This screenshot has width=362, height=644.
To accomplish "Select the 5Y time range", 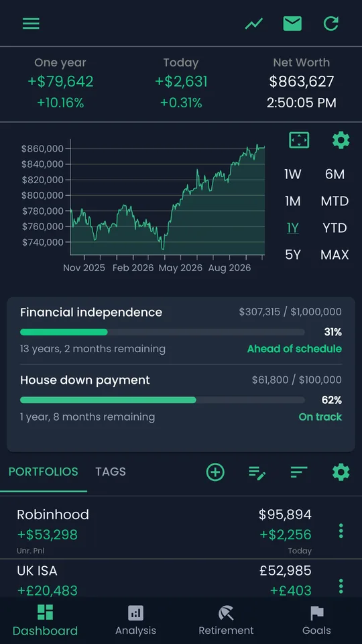I will 293,255.
